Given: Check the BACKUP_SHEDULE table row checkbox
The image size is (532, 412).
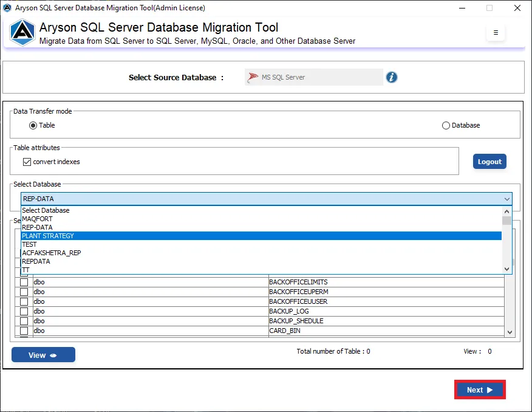Looking at the screenshot, I should point(24,321).
